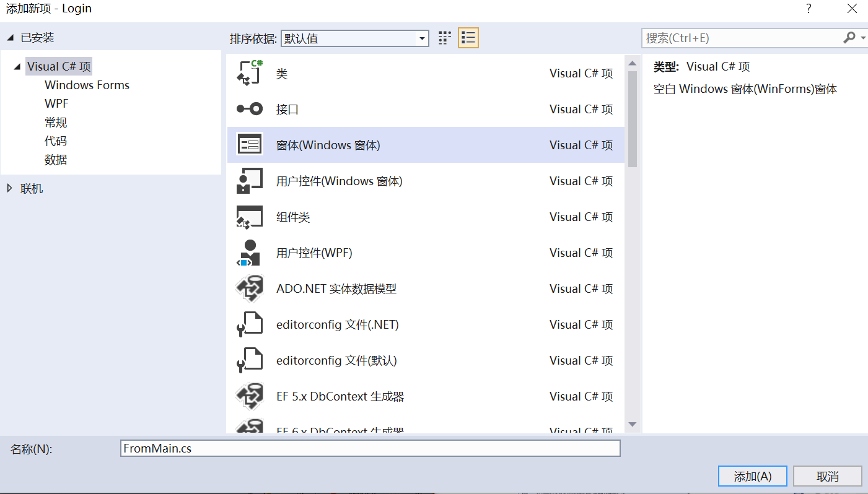
Task: Select the 类 template name text
Action: pyautogui.click(x=282, y=74)
